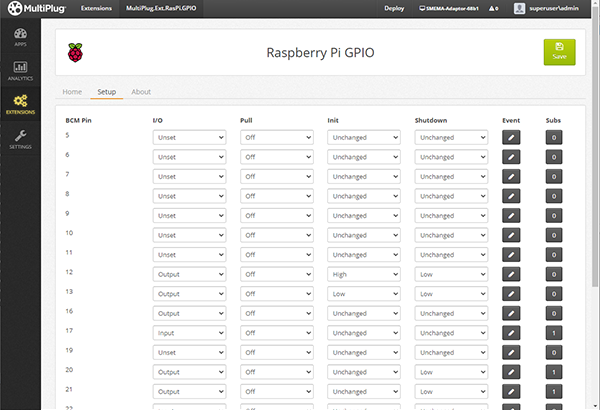
Task: Edit event for BCM pin 19
Action: (x=511, y=352)
